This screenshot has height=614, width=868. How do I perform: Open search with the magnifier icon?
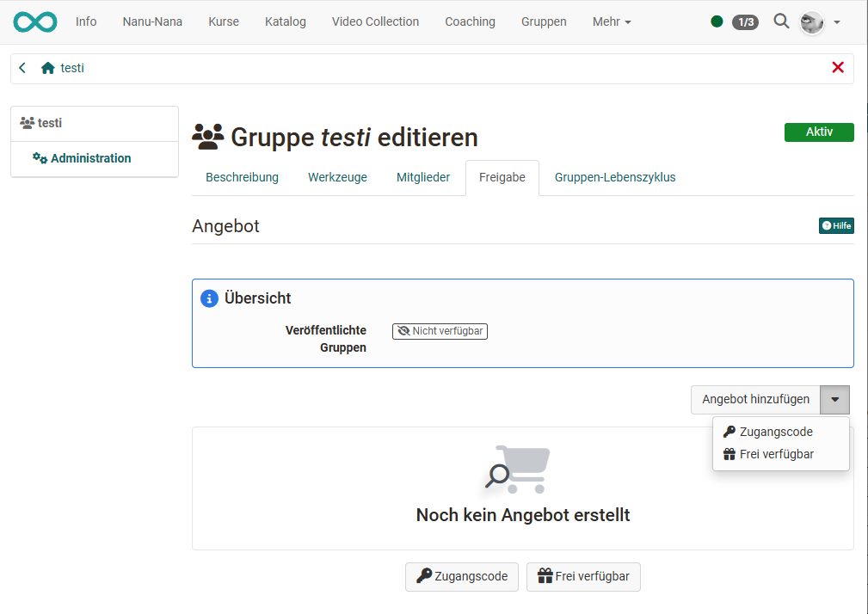(781, 21)
